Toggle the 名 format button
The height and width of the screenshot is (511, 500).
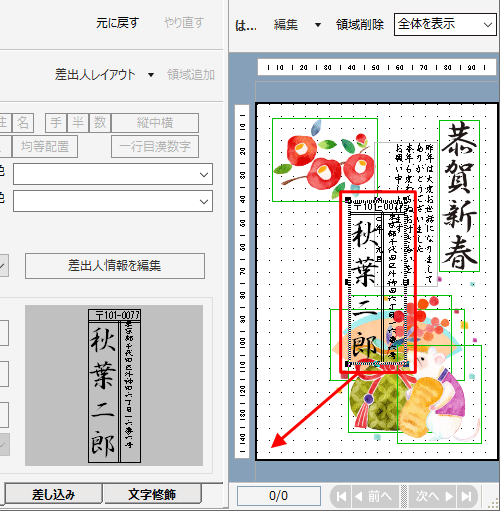[x=23, y=123]
